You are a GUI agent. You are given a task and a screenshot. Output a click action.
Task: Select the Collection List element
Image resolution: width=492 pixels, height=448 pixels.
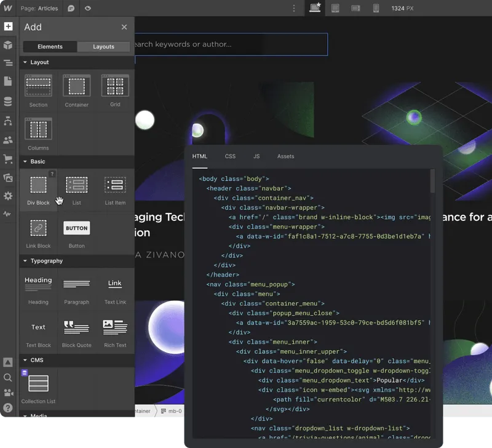(38, 388)
